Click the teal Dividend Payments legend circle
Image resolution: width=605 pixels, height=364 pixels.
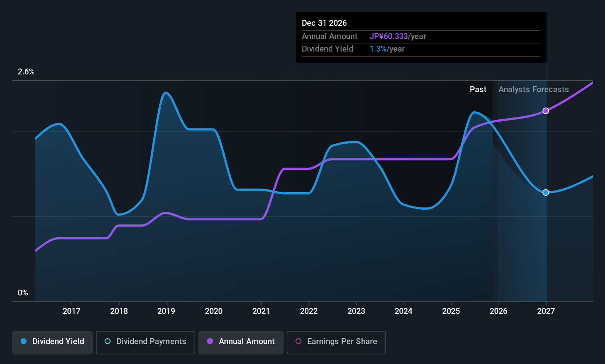point(108,341)
